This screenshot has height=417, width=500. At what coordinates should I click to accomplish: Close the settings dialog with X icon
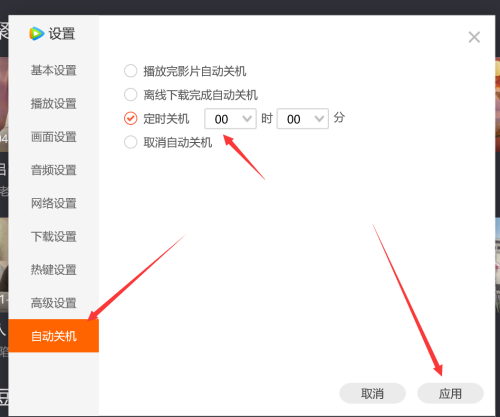click(474, 37)
